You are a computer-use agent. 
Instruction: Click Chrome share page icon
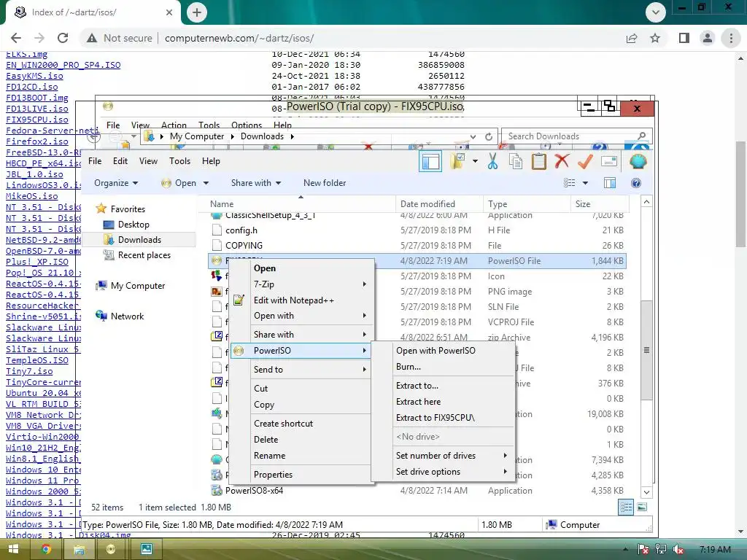click(x=632, y=38)
